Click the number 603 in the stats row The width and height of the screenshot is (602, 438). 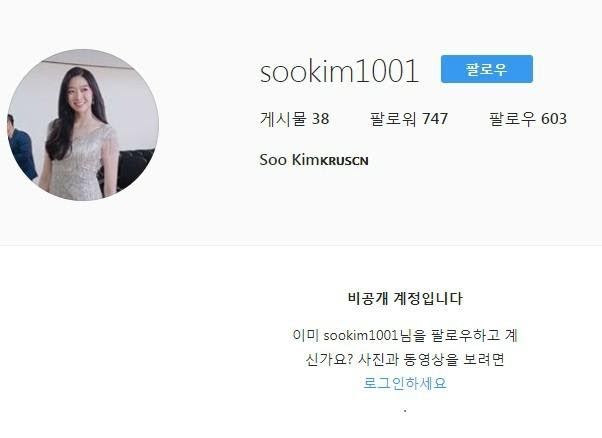coord(554,119)
